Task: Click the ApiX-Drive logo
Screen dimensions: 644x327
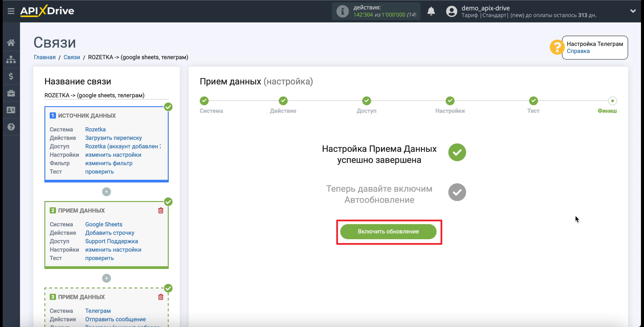Action: tap(47, 11)
